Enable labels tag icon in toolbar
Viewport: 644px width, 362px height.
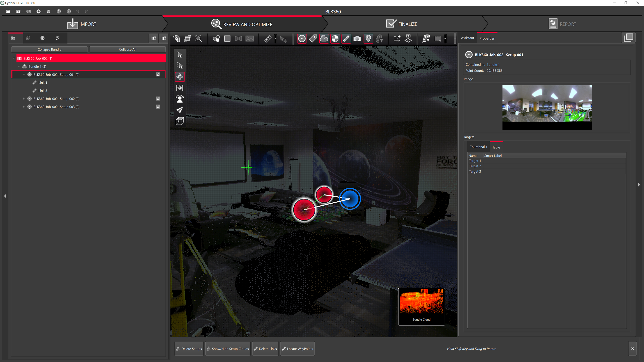pyautogui.click(x=313, y=39)
